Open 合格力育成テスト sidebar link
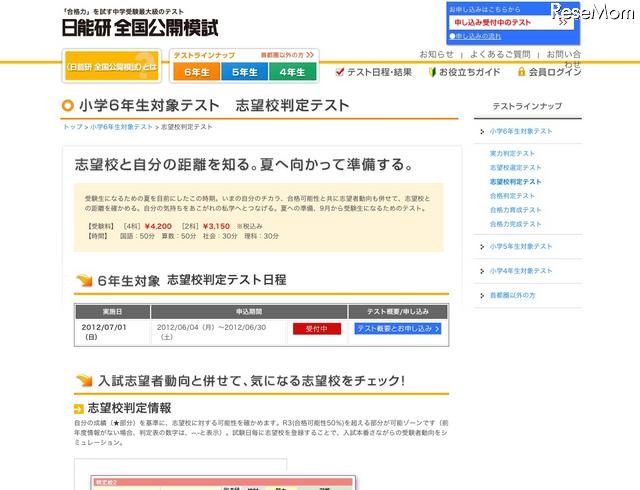The height and width of the screenshot is (490, 640). [515, 210]
